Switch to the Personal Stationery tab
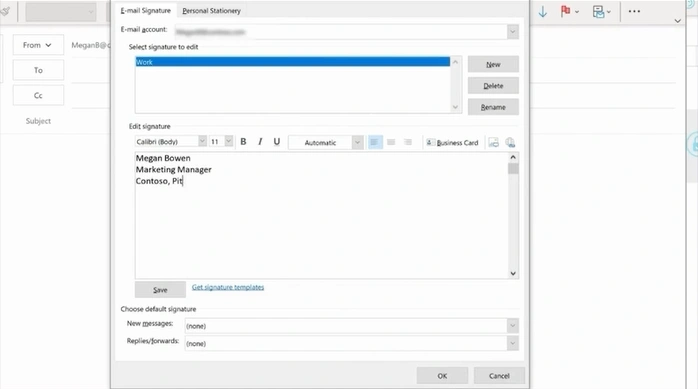698x389 pixels. tap(211, 11)
